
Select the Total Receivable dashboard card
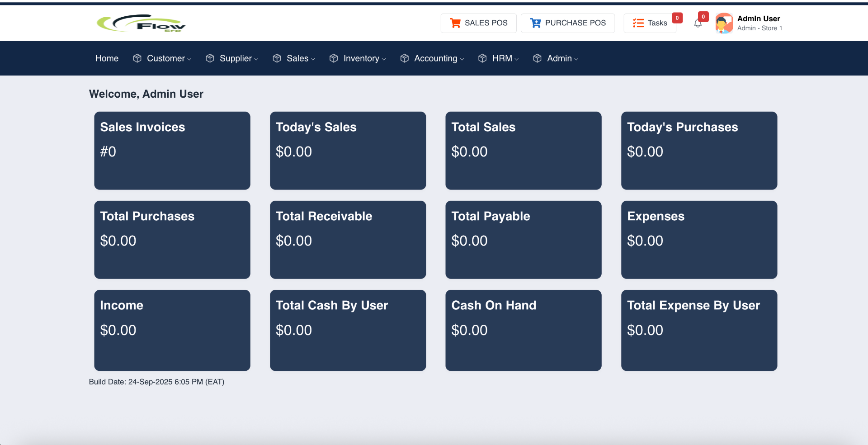pos(348,240)
